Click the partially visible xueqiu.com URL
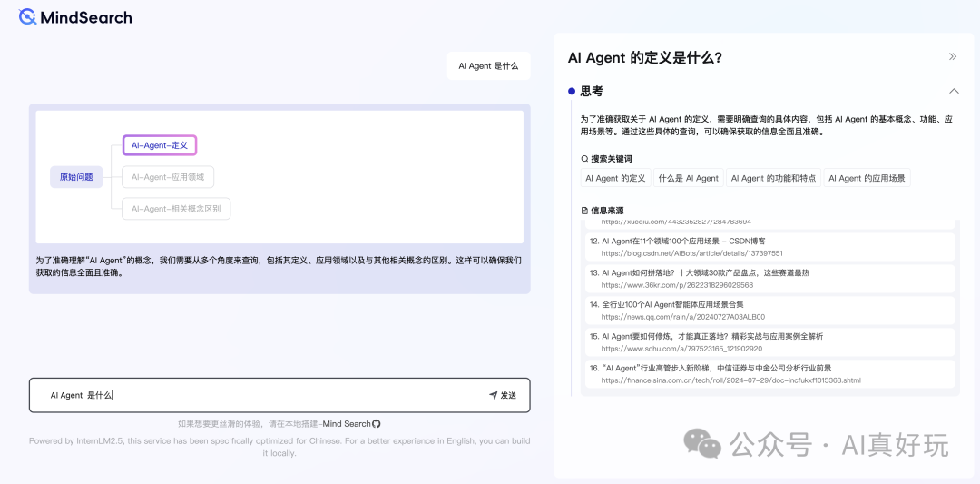 click(x=676, y=222)
